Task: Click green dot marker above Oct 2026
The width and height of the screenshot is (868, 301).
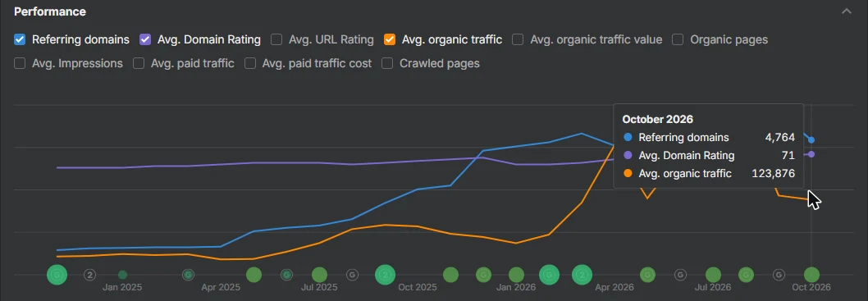Action: (x=811, y=275)
